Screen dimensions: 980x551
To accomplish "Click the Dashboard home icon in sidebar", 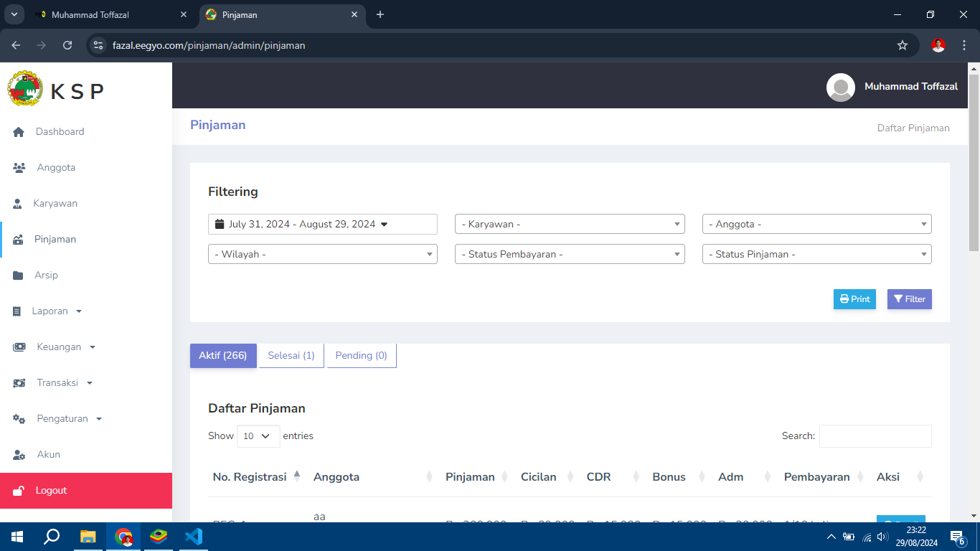I will pyautogui.click(x=19, y=132).
